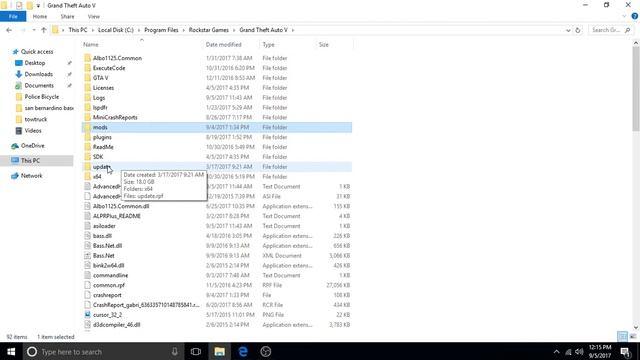
Task: Expand the address bar history dropdown
Action: [x=568, y=30]
